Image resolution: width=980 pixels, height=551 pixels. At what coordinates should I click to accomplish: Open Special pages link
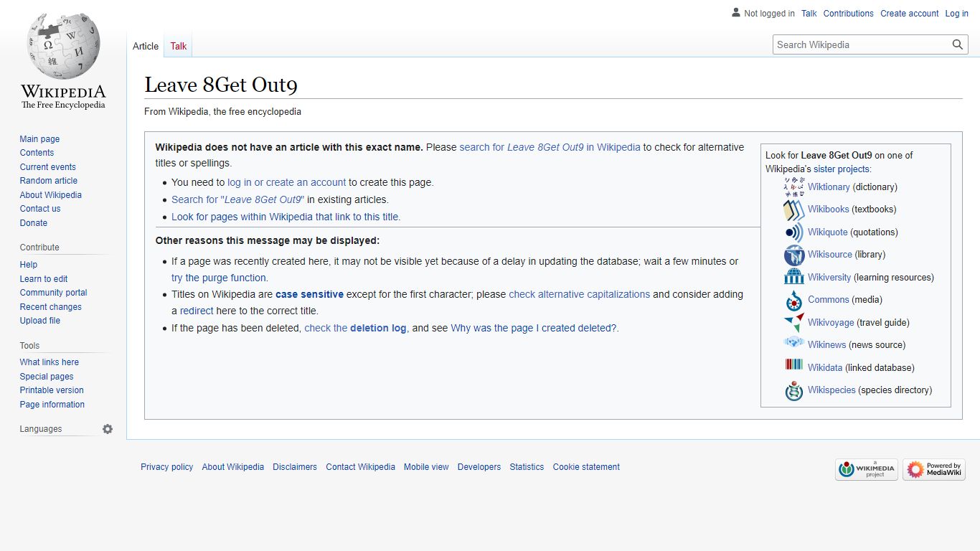pyautogui.click(x=47, y=377)
